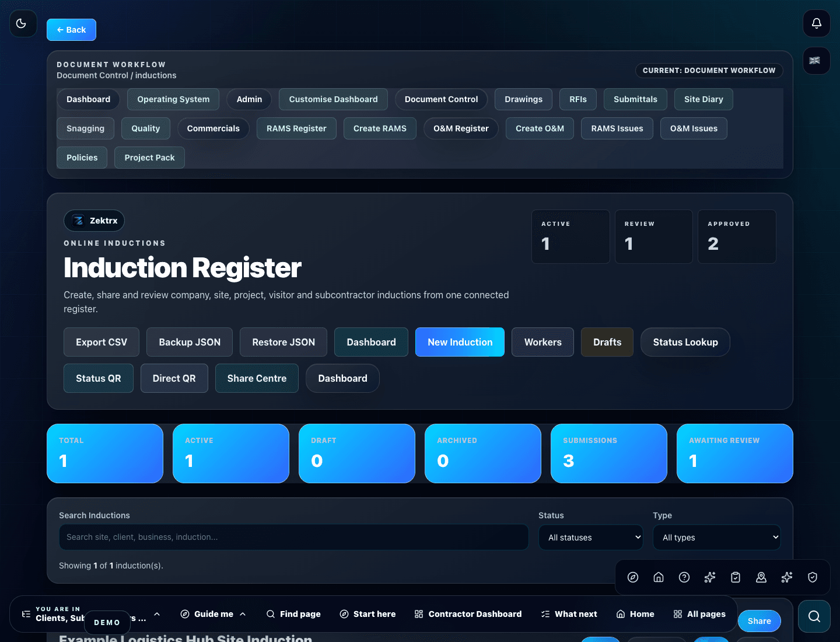Open the Commercials tab

tap(213, 128)
